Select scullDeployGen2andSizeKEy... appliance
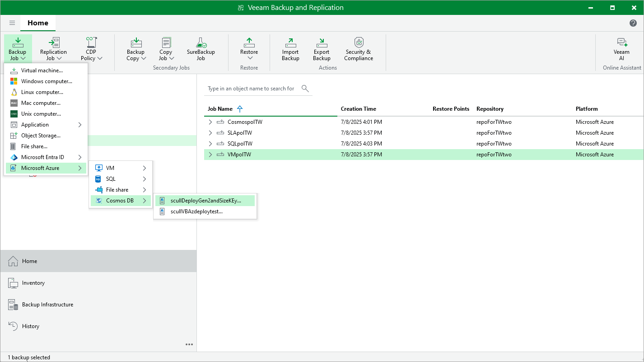 (x=205, y=201)
